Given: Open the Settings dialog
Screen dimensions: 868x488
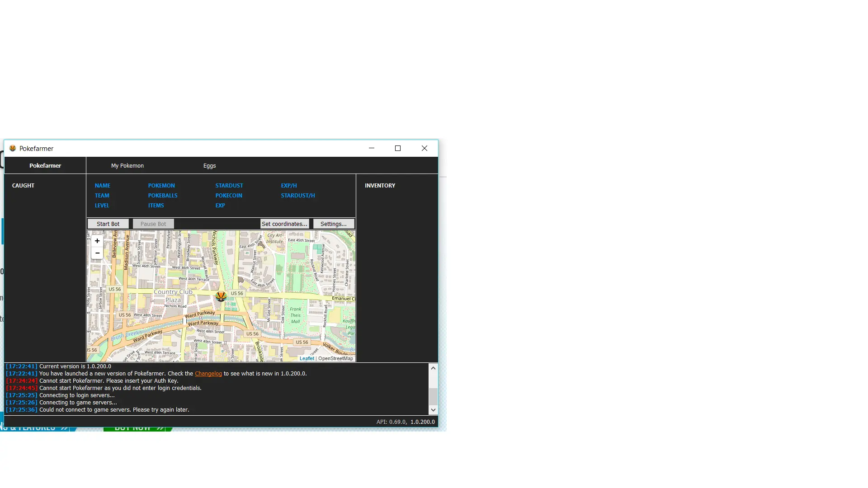Looking at the screenshot, I should click(x=334, y=224).
